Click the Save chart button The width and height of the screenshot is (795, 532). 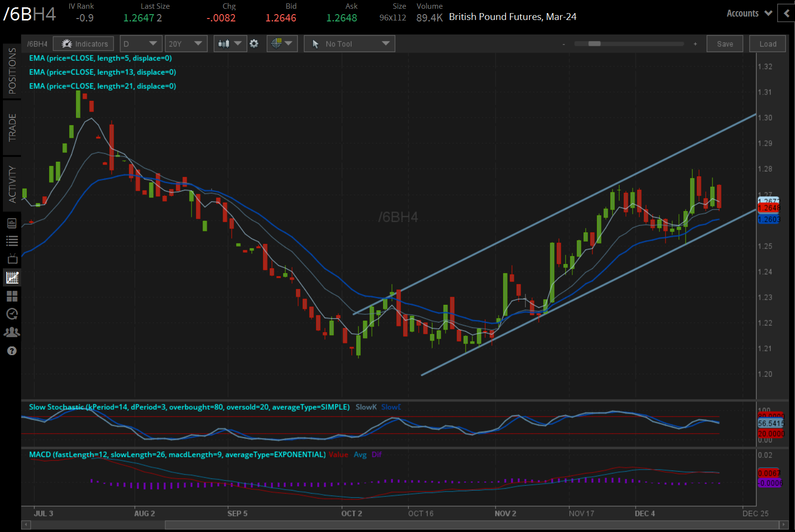pos(724,44)
